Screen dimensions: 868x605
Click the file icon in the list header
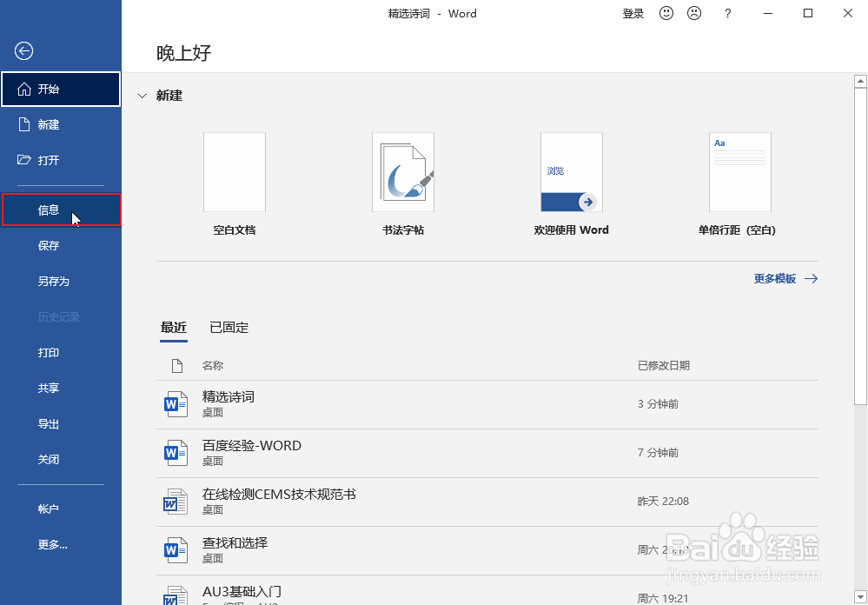pos(176,366)
